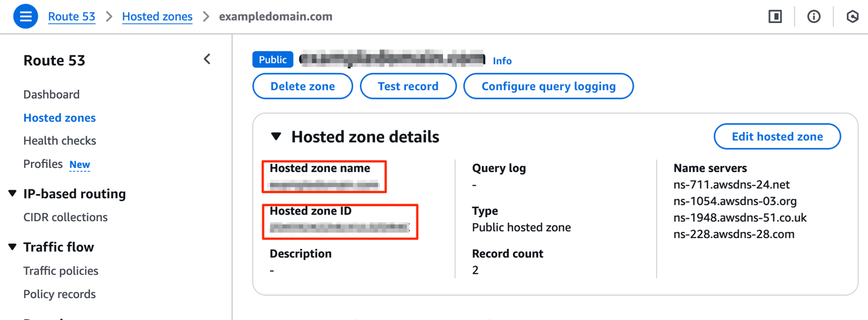Open Health checks in the sidebar
The image size is (868, 320).
(59, 141)
